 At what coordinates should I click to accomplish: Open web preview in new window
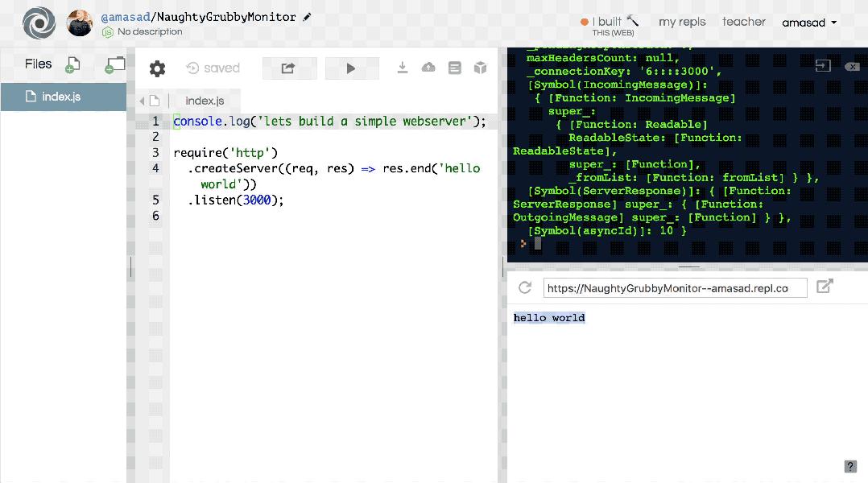(825, 287)
